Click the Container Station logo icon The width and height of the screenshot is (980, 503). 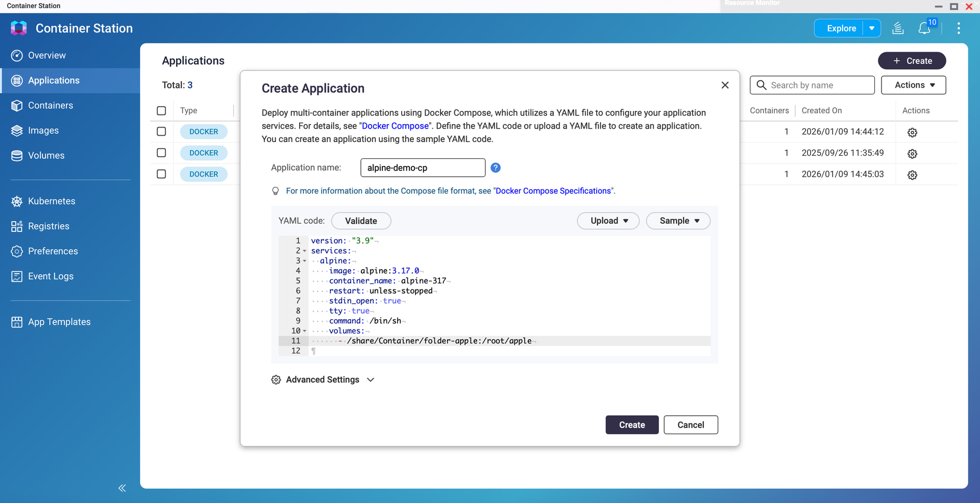click(x=19, y=28)
